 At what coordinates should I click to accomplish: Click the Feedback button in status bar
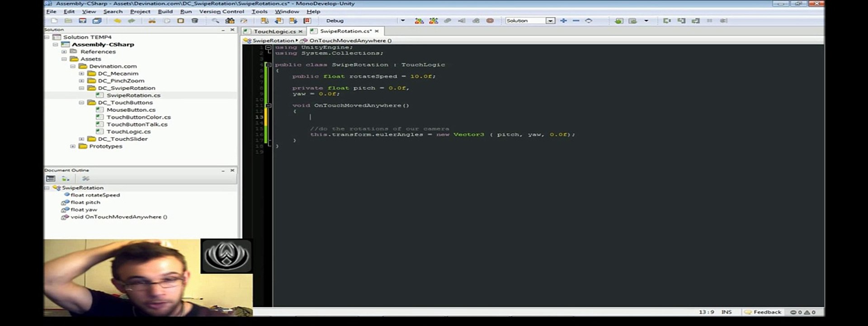[x=763, y=312]
